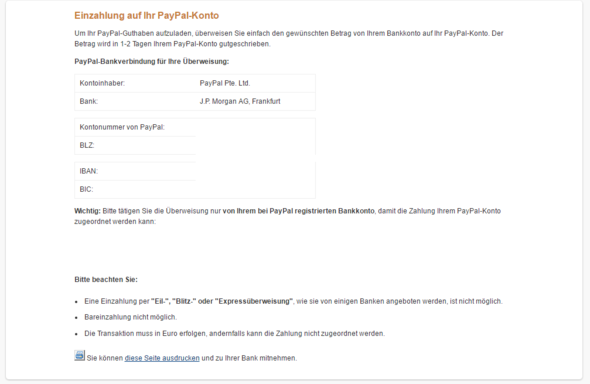Click bold 'von Ihrem bei PayPal registrierten Bankkonto'
The height and width of the screenshot is (384, 590).
(298, 211)
